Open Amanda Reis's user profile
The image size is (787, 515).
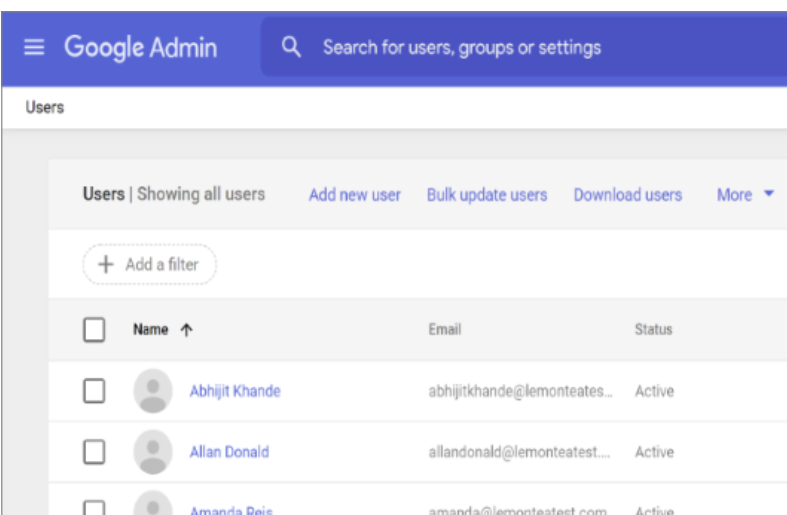(231, 510)
